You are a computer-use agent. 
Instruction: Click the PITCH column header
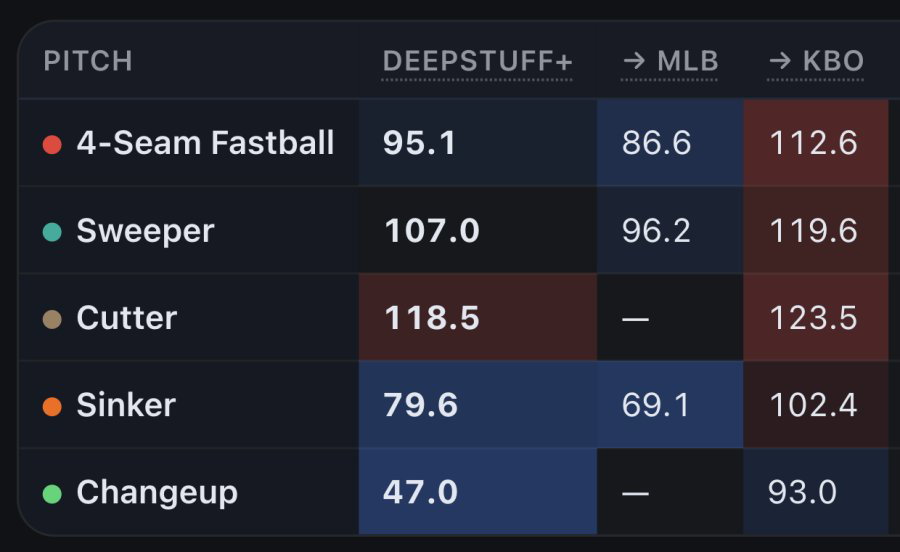(x=88, y=61)
